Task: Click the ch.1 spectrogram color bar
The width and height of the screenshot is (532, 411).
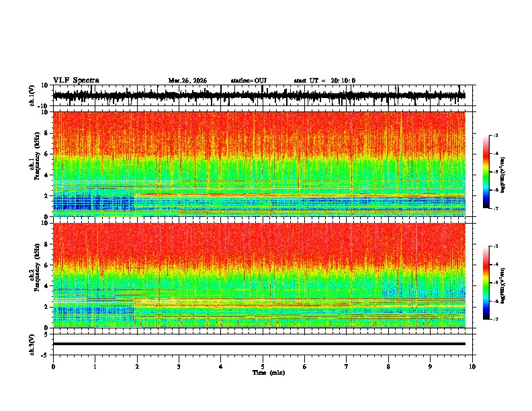Action: click(486, 172)
